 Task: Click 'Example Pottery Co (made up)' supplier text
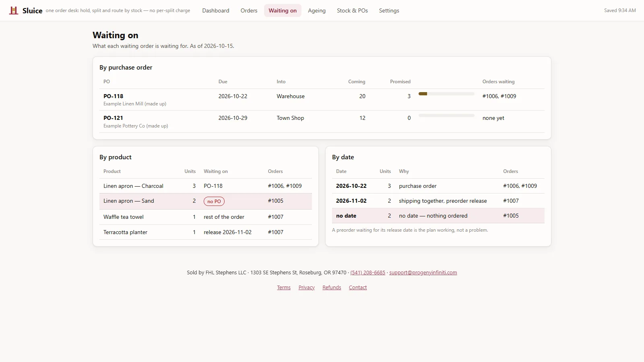click(136, 126)
